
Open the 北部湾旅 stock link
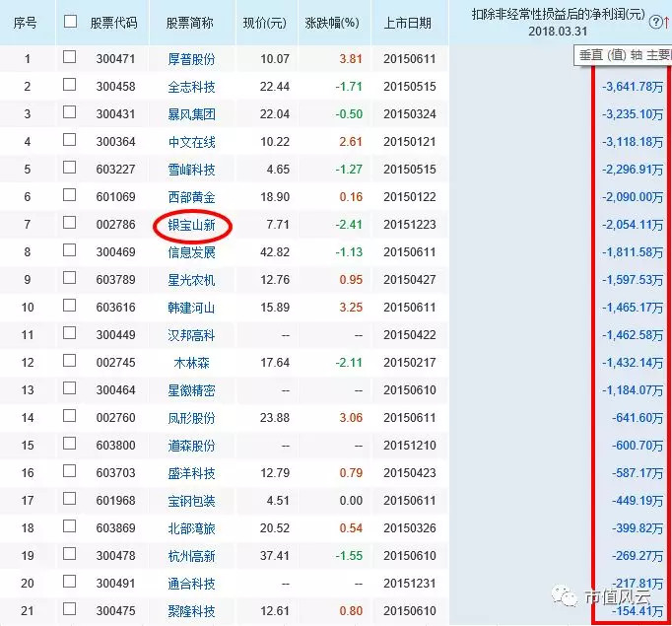(x=191, y=528)
